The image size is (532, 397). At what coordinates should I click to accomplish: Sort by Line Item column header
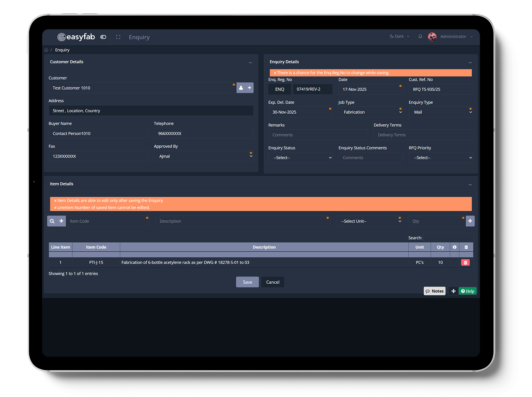pos(61,247)
